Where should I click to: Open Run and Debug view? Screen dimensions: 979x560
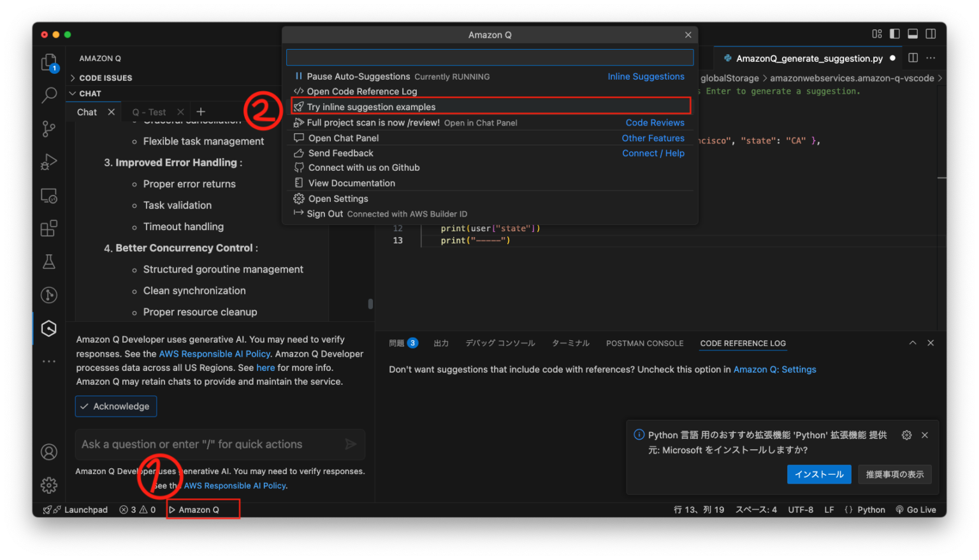click(48, 162)
